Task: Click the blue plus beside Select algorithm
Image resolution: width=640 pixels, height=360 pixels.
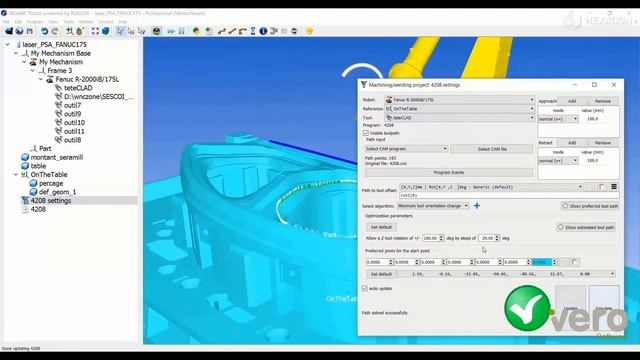Action: point(477,206)
